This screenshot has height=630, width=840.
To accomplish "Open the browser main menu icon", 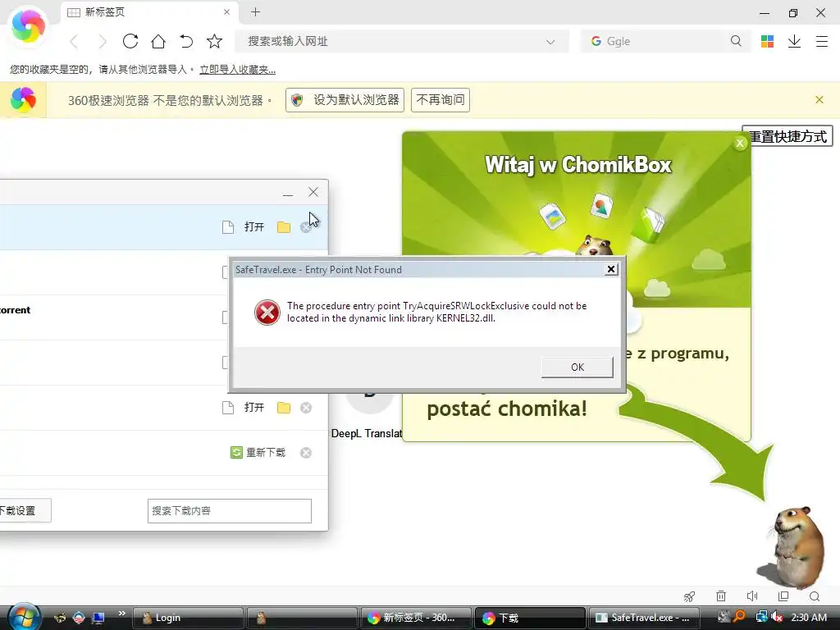I will coord(822,41).
